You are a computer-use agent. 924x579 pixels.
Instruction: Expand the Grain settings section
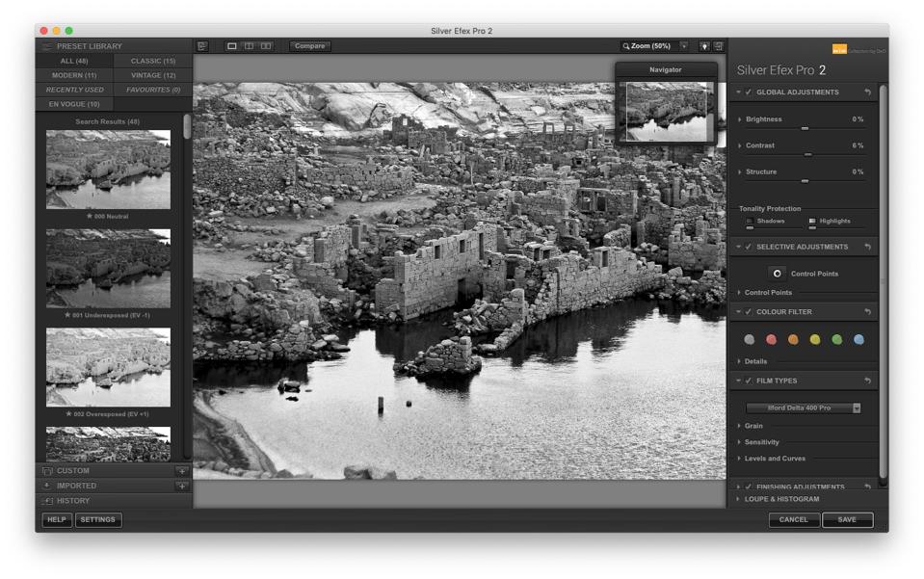point(753,425)
